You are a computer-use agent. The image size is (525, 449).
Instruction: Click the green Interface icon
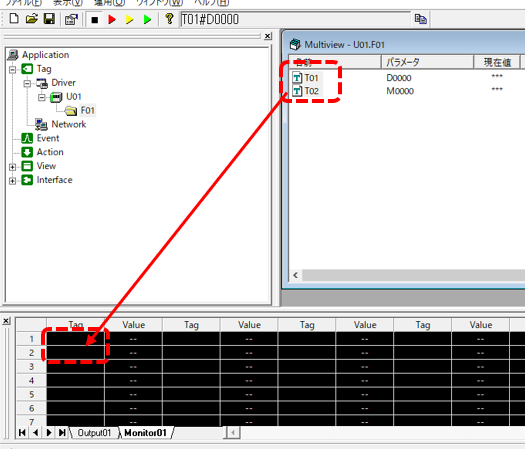coord(27,180)
